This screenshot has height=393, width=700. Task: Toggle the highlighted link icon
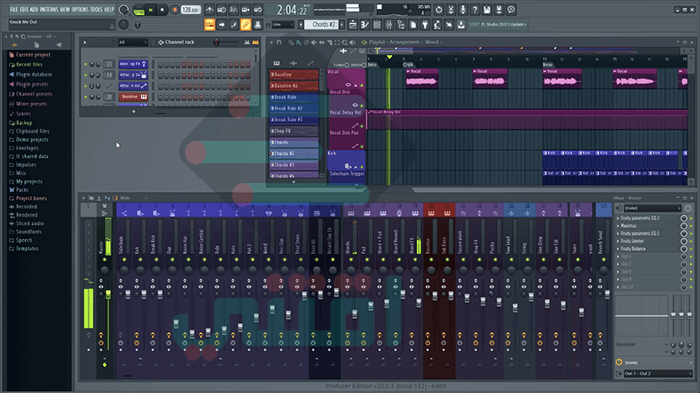tap(246, 25)
